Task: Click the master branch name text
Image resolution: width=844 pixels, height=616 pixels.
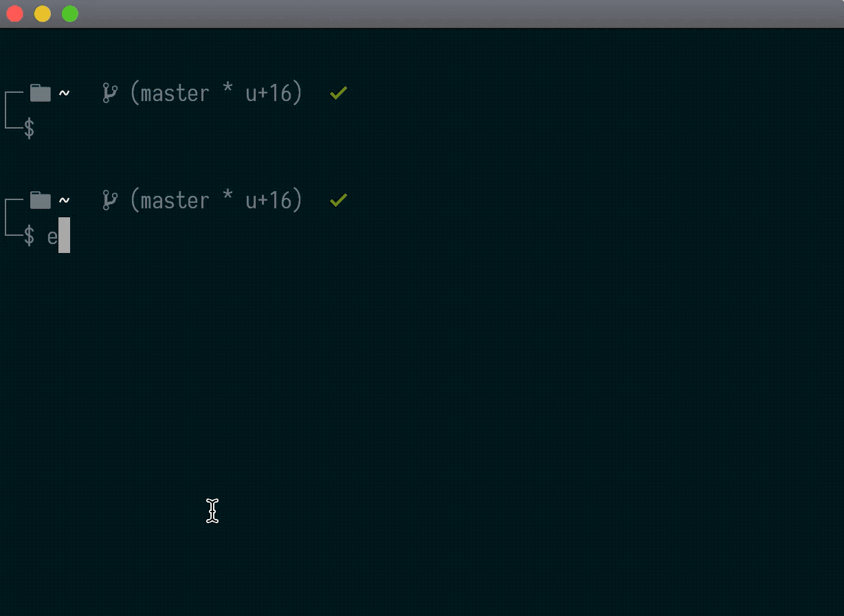Action: click(x=170, y=93)
